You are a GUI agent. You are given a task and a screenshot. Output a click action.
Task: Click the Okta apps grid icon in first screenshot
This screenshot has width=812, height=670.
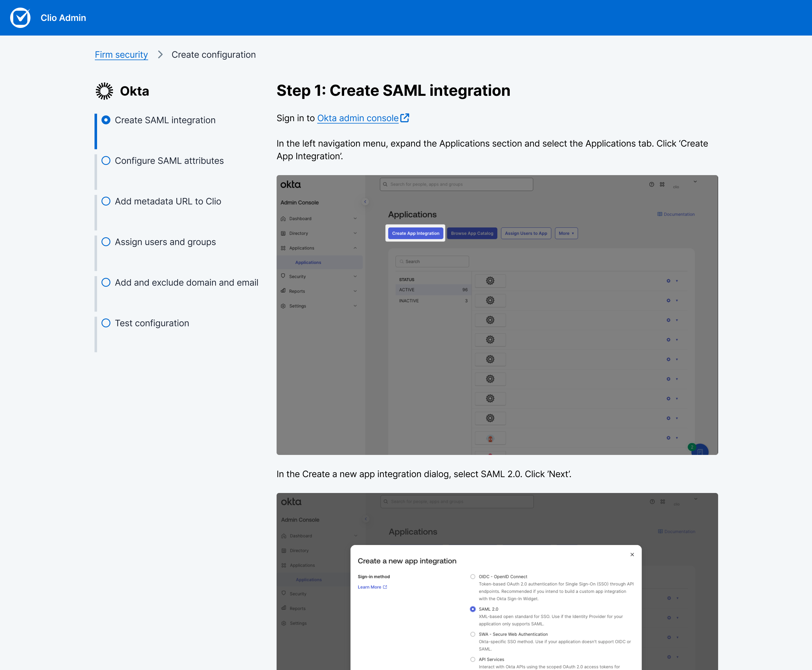point(662,185)
